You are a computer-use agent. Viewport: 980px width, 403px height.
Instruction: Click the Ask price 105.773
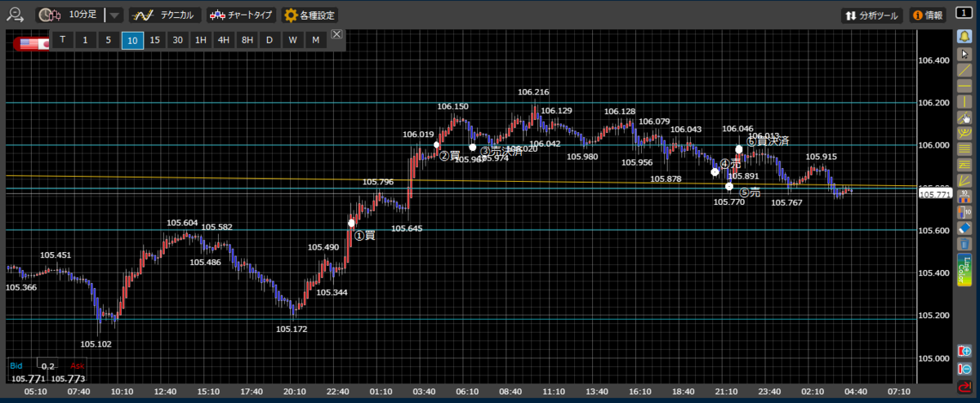[69, 379]
